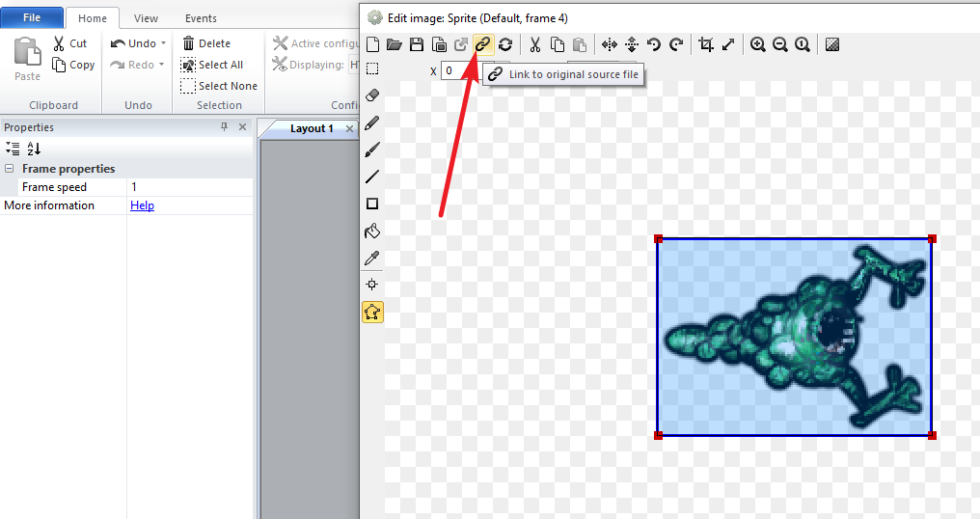This screenshot has width=980, height=519.
Task: Open the resize image tool
Action: point(728,44)
